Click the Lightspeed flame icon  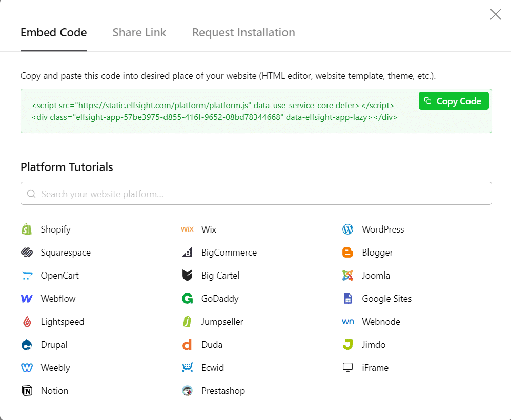pyautogui.click(x=27, y=322)
